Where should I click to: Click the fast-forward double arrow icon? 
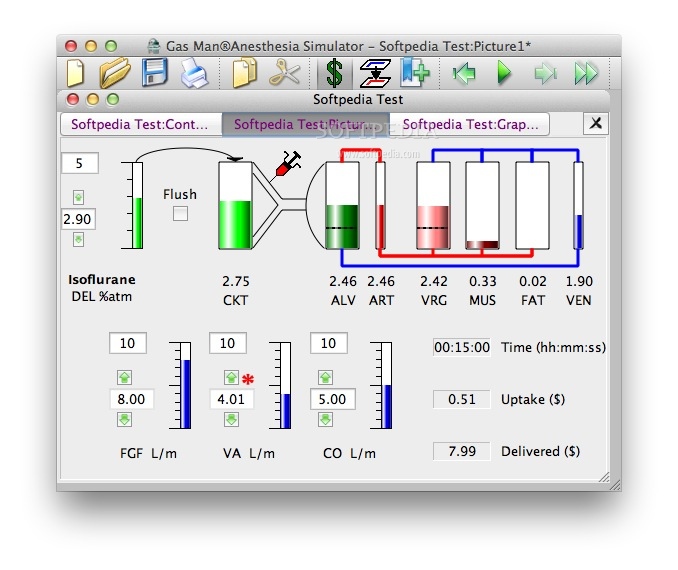586,72
